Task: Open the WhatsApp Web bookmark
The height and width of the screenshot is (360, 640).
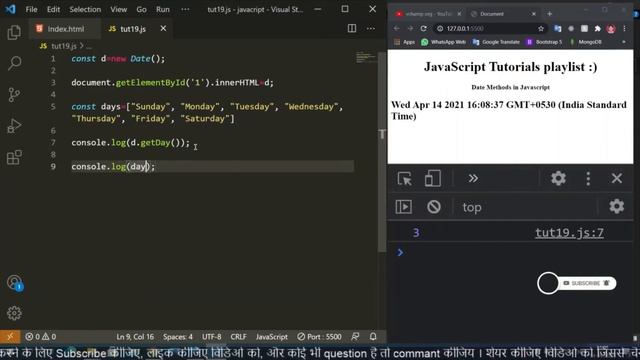Action: [443, 42]
